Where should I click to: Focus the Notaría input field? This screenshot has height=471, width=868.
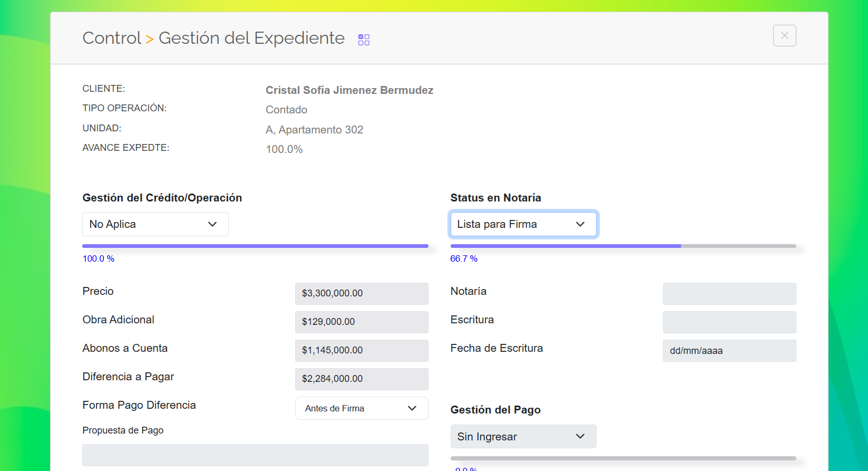click(x=729, y=293)
